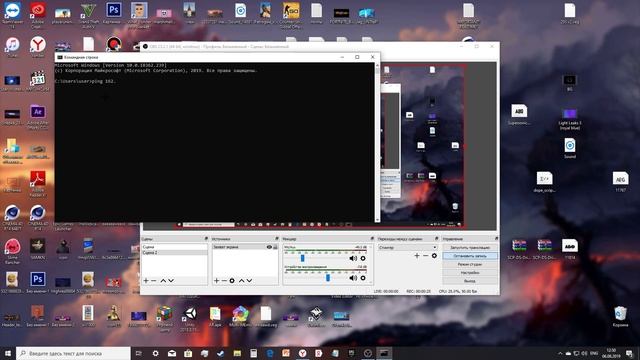Open transition properties gear icon

(434, 256)
